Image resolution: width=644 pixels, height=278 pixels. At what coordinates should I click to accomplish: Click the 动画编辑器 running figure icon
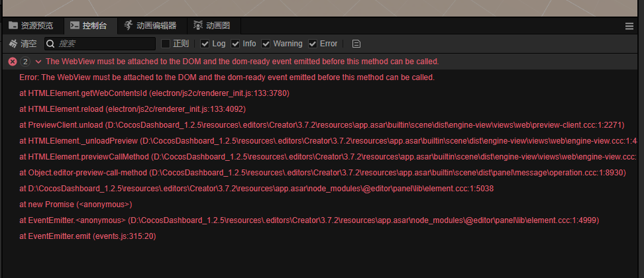pyautogui.click(x=129, y=26)
